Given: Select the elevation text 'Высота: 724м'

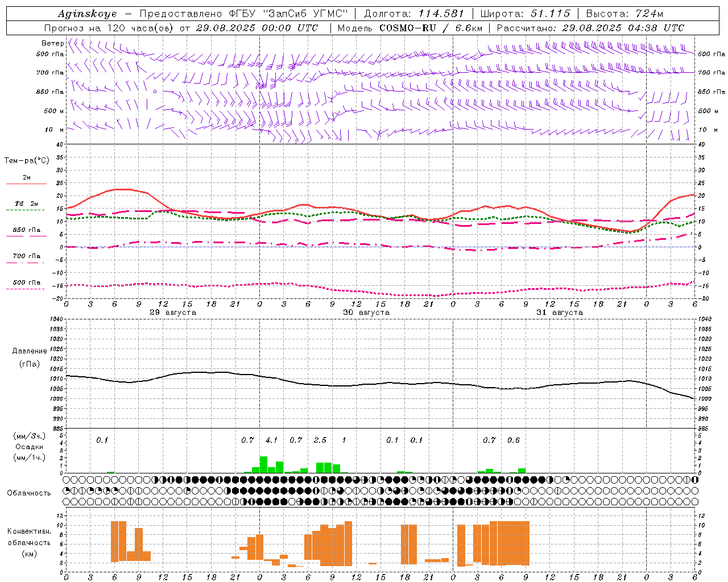Looking at the screenshot, I should click(x=624, y=14).
